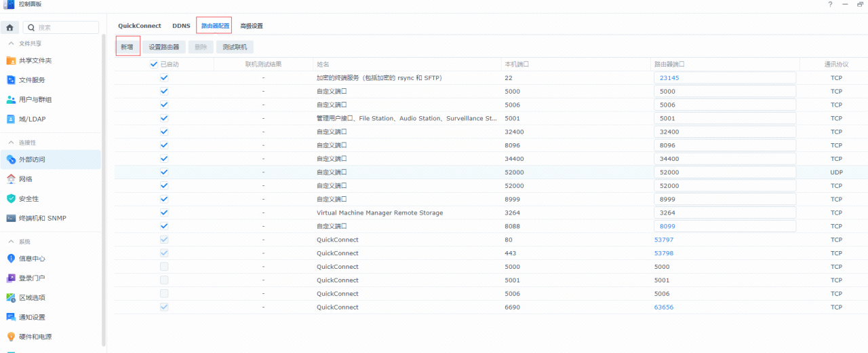Uncheck the 管理用户接口 port 5001 row checkbox
Viewport: 868px width, 353px height.
164,118
